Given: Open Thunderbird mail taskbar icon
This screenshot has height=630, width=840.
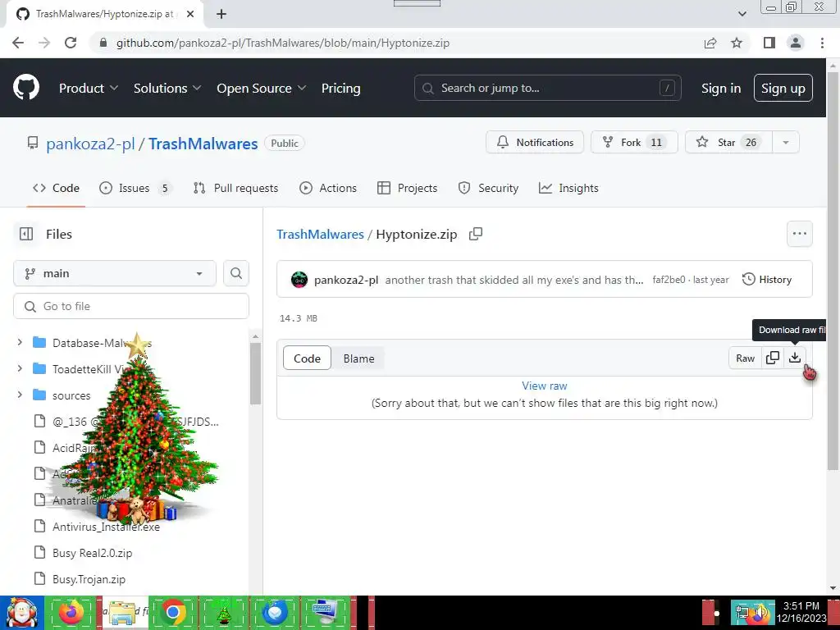Looking at the screenshot, I should click(274, 612).
